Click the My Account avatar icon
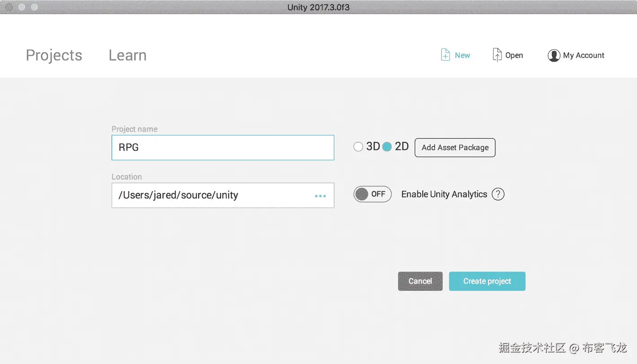The image size is (637, 364). click(553, 56)
